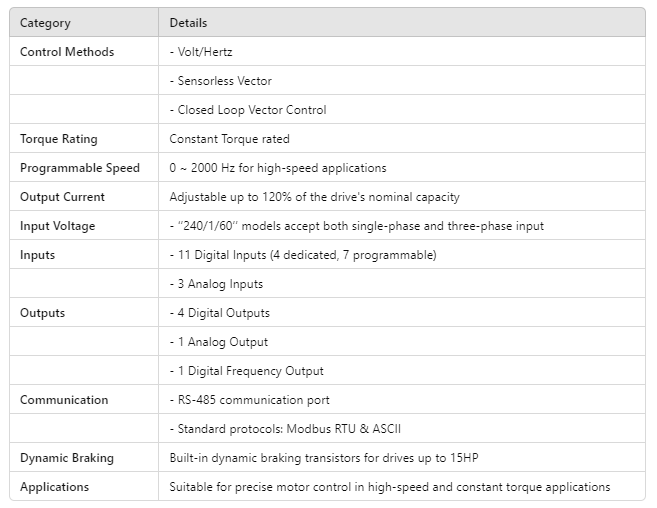Click the Input Voltage label
The width and height of the screenshot is (657, 508).
point(58,226)
